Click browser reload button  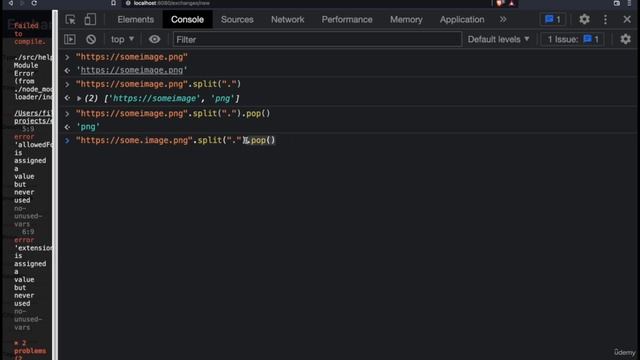pyautogui.click(x=34, y=3)
